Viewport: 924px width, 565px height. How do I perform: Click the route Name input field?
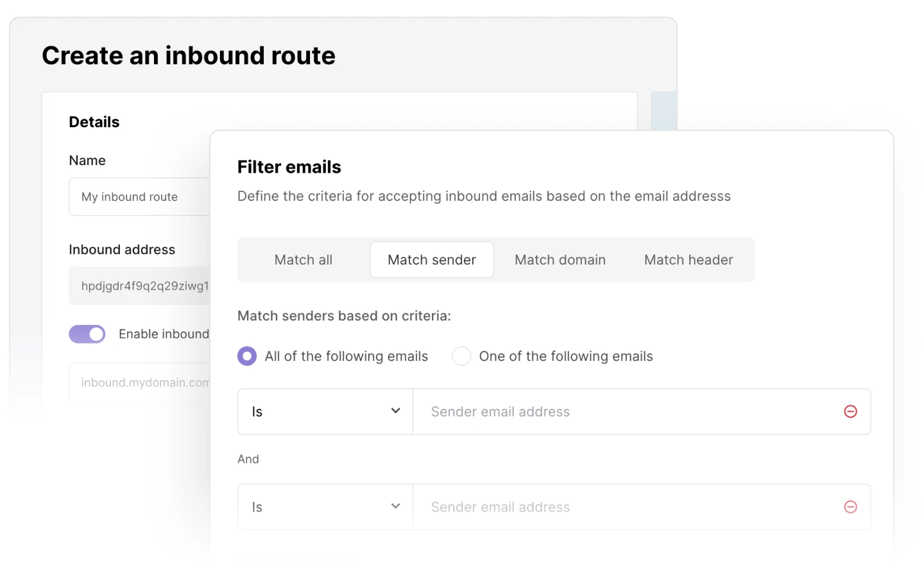point(140,197)
